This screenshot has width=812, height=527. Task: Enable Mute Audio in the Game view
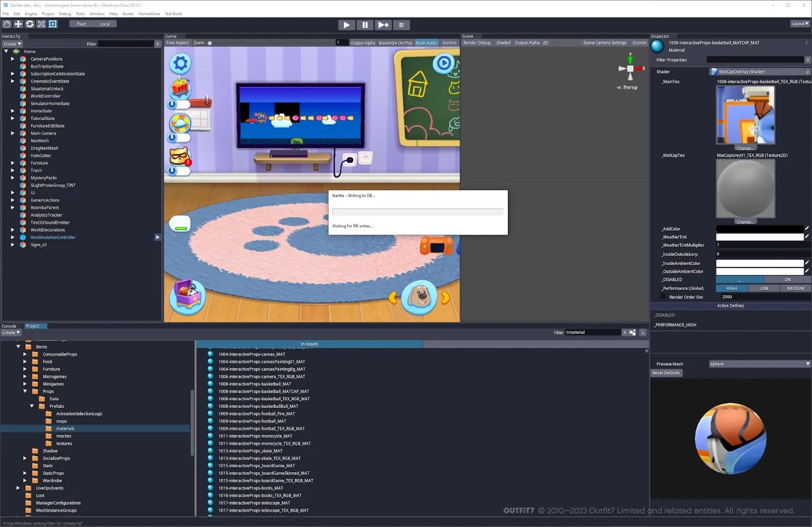pos(427,42)
